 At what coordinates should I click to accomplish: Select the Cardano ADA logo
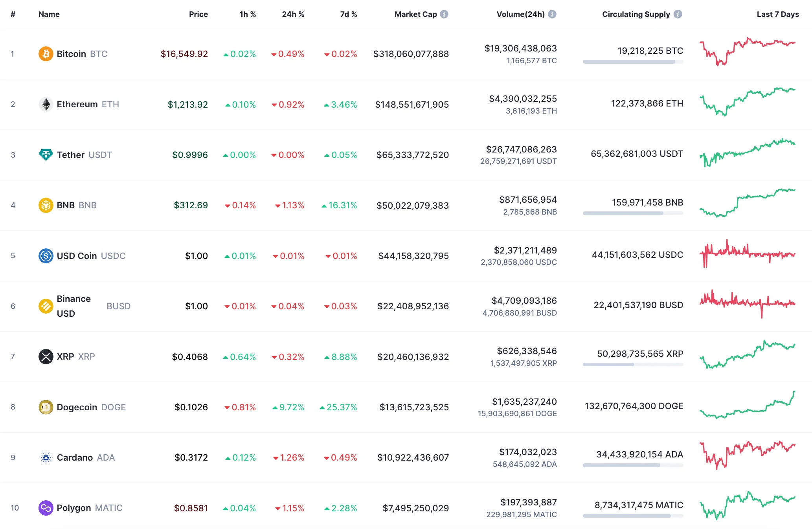46,457
